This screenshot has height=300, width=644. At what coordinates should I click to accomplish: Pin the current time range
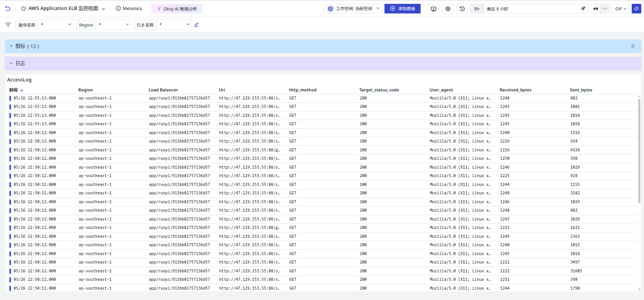pyautogui.click(x=583, y=8)
